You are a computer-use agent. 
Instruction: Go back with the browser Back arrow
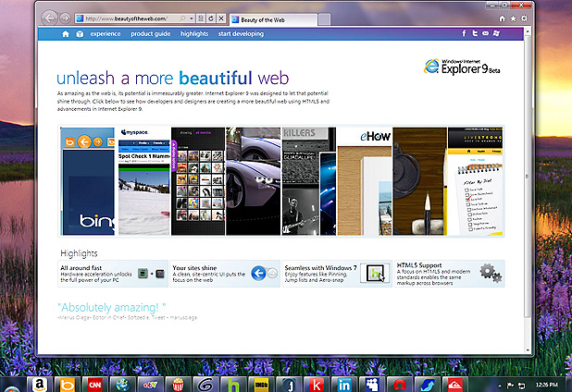point(49,18)
